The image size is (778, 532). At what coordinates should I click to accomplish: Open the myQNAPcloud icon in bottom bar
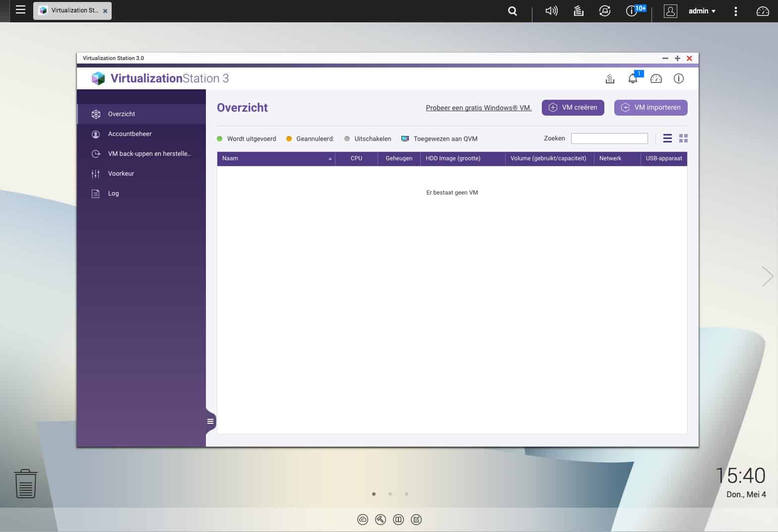(363, 520)
